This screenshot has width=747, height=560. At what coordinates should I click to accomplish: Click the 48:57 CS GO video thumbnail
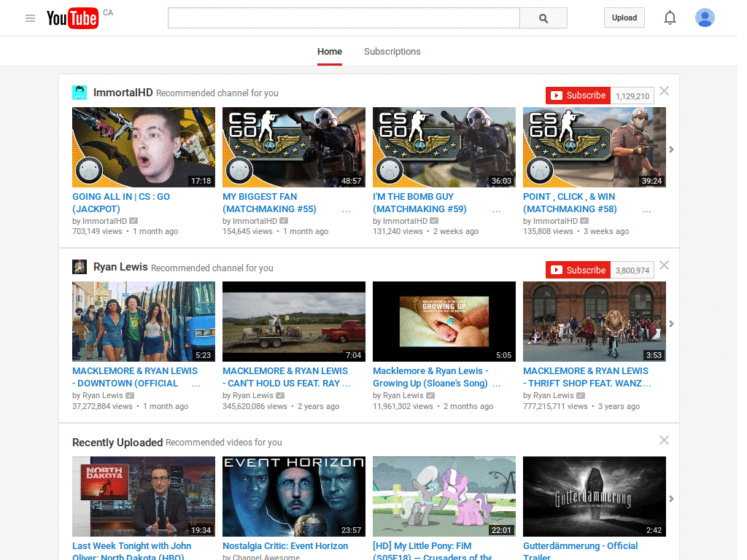click(x=294, y=147)
